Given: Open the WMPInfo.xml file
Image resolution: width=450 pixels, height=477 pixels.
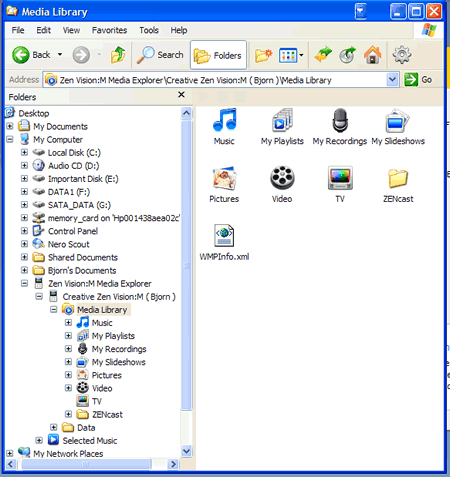Looking at the screenshot, I should pos(224,236).
